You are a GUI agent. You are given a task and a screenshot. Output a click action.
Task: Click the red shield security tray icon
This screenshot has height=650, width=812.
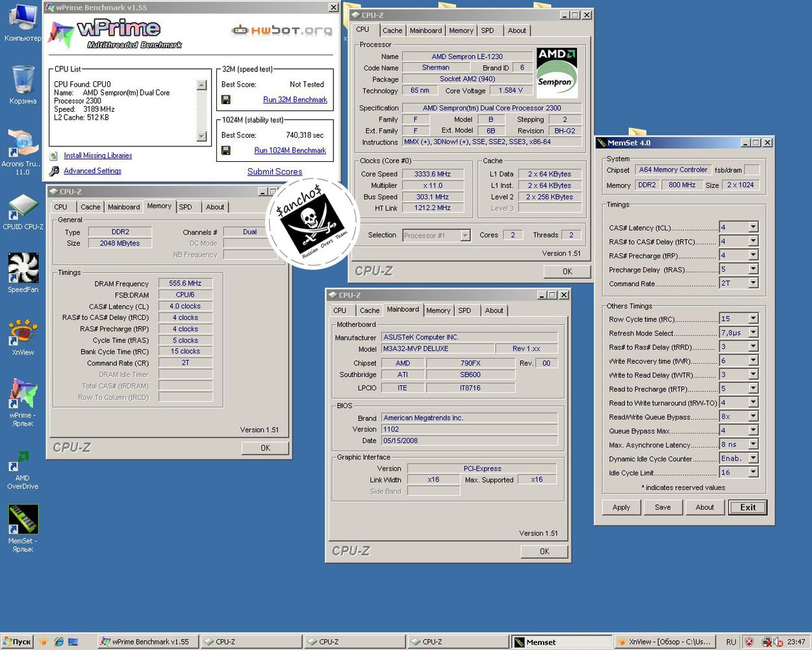click(x=749, y=642)
